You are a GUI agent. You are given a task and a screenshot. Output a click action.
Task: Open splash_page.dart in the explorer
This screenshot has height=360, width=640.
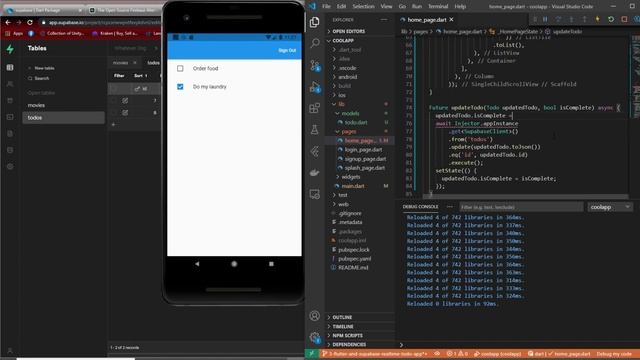tap(364, 168)
